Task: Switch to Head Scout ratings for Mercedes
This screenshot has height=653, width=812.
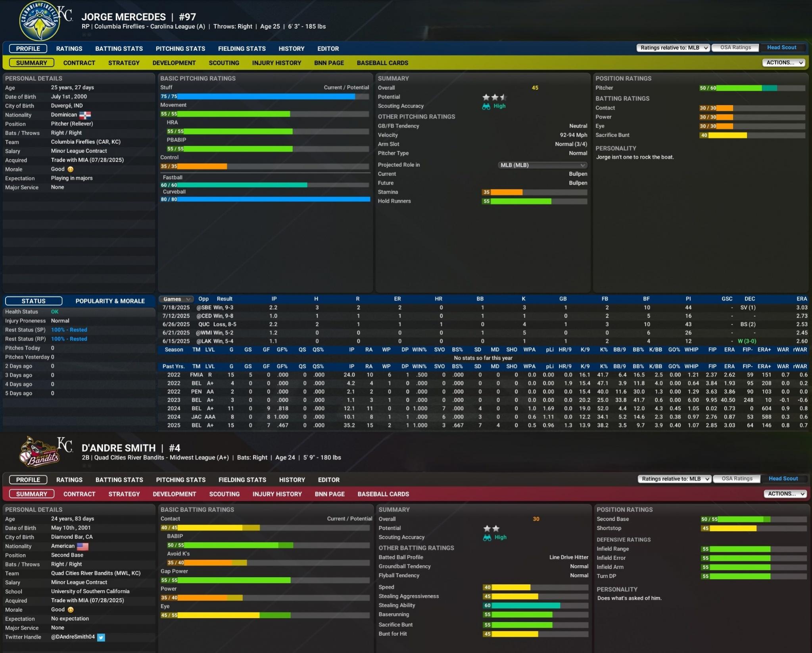Action: 781,48
